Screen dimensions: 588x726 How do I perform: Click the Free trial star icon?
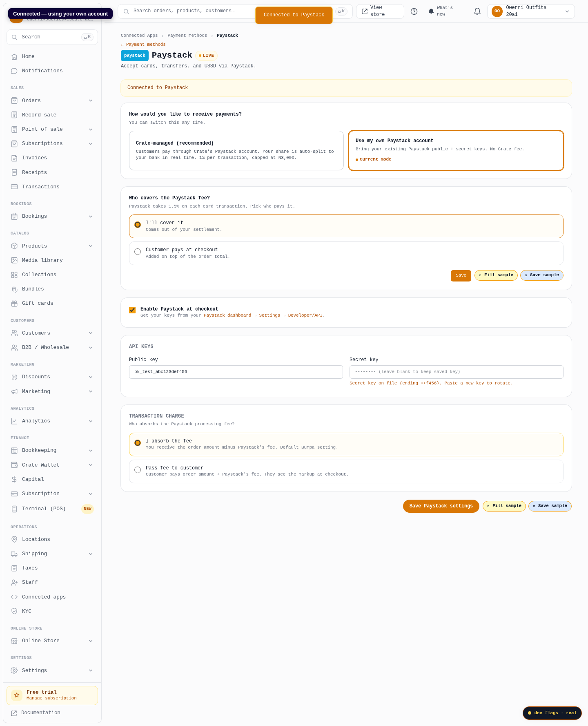point(17,695)
